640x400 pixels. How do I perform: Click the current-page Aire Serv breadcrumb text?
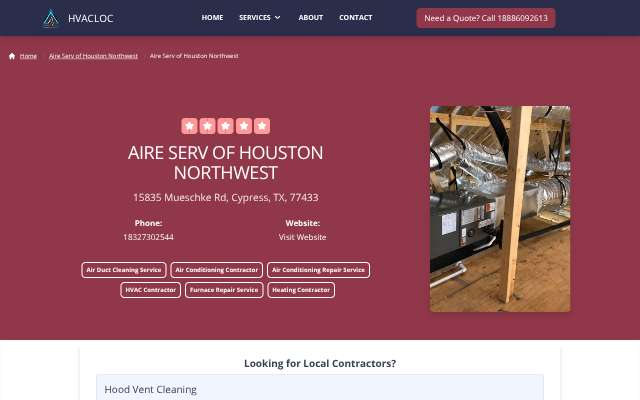(194, 56)
